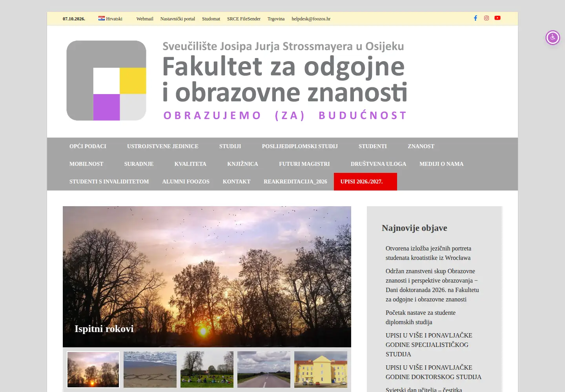The height and width of the screenshot is (392, 565).
Task: Go to Nastavnički portal
Action: click(178, 19)
